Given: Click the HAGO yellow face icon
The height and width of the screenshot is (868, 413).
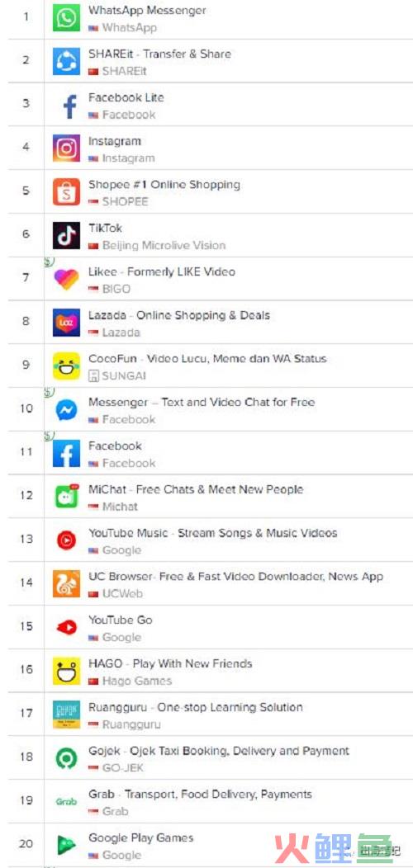Looking at the screenshot, I should pos(67,671).
